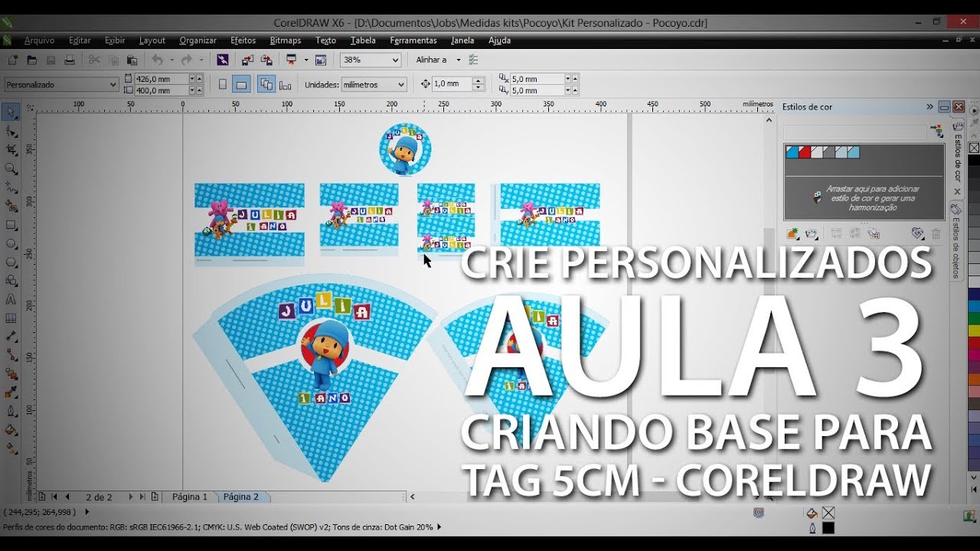The image size is (980, 551).
Task: Expand the application launcher dropdown arrow
Action: pyautogui.click(x=306, y=60)
